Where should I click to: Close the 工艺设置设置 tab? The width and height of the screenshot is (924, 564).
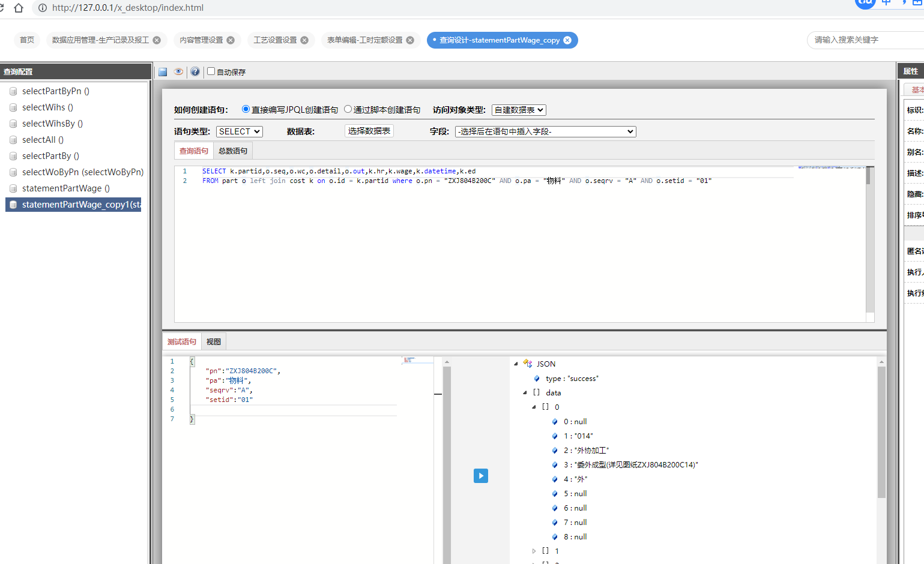[304, 40]
